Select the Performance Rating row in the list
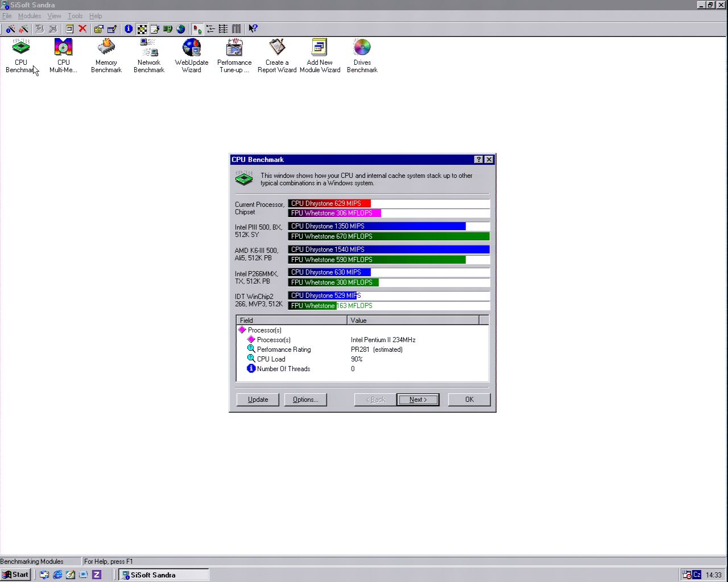This screenshot has width=728, height=582. pyautogui.click(x=284, y=350)
